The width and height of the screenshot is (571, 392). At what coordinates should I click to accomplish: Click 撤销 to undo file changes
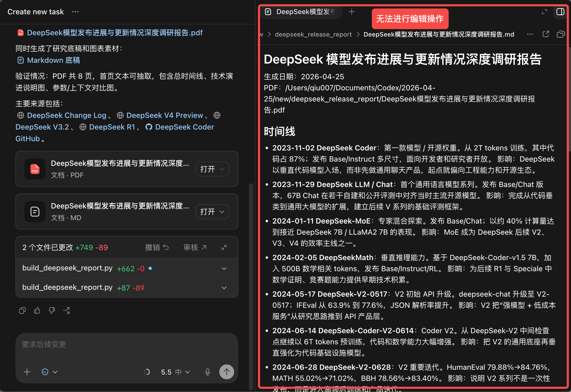pos(157,247)
